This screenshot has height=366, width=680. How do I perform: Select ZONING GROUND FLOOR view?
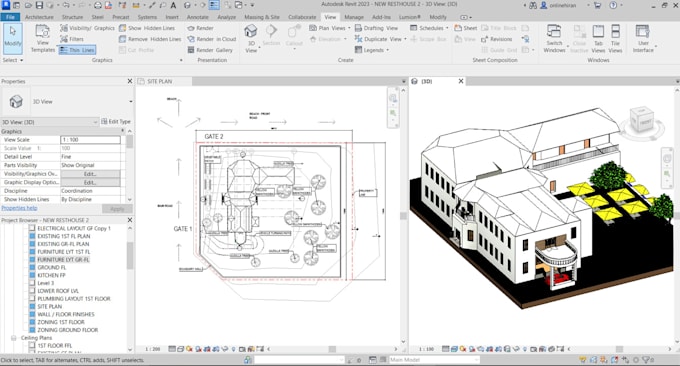(68, 330)
